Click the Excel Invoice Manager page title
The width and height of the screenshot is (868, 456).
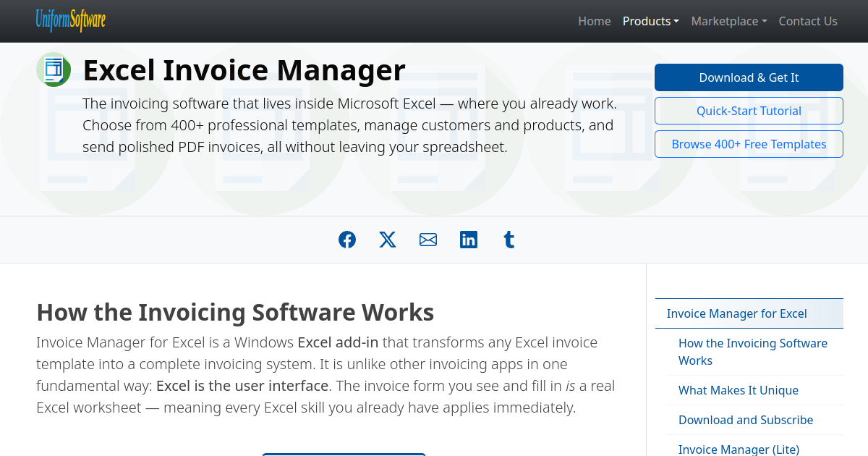(x=244, y=70)
